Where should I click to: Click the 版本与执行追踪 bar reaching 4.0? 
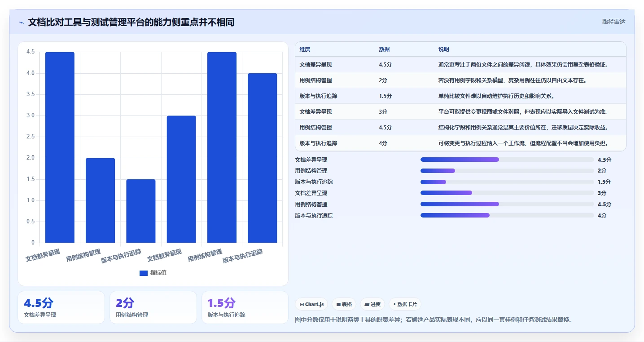tap(263, 158)
